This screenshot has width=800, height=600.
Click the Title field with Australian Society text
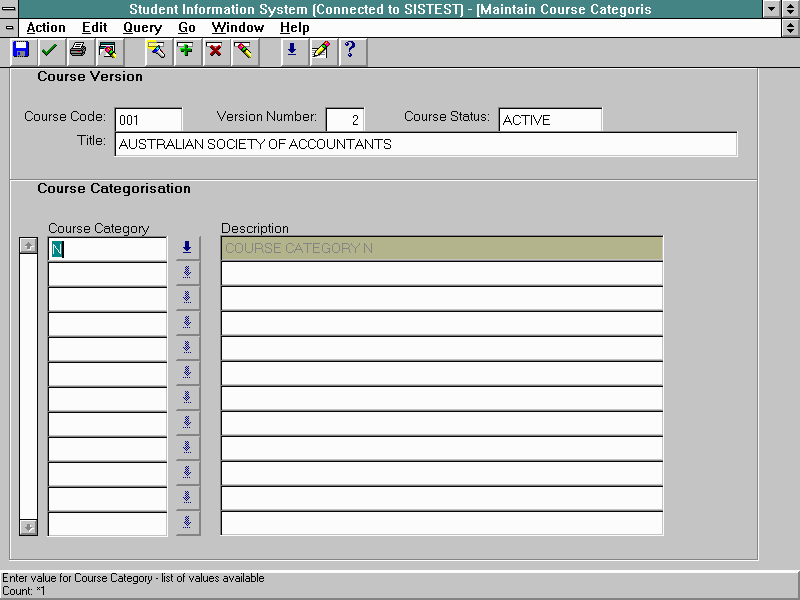click(x=425, y=145)
